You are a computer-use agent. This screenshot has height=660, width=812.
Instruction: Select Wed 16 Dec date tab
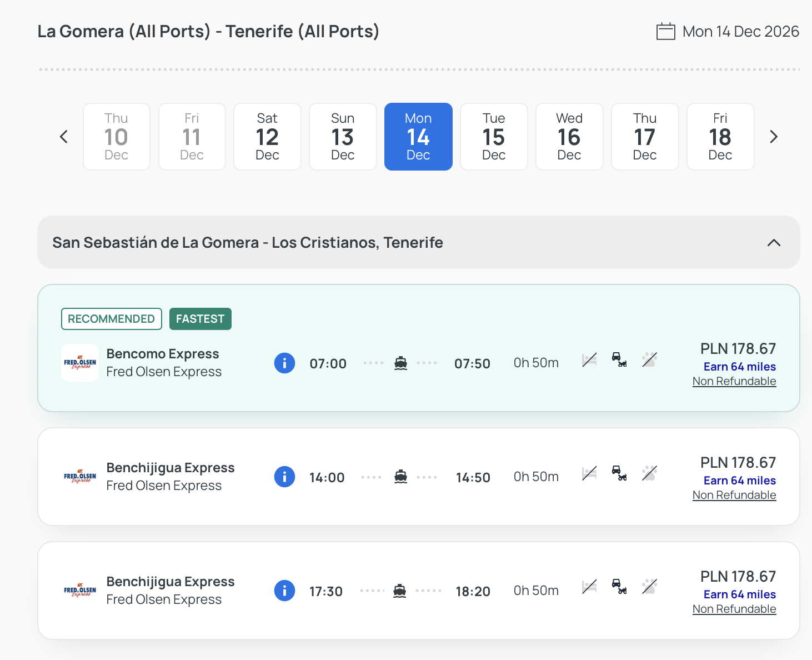[x=569, y=137]
